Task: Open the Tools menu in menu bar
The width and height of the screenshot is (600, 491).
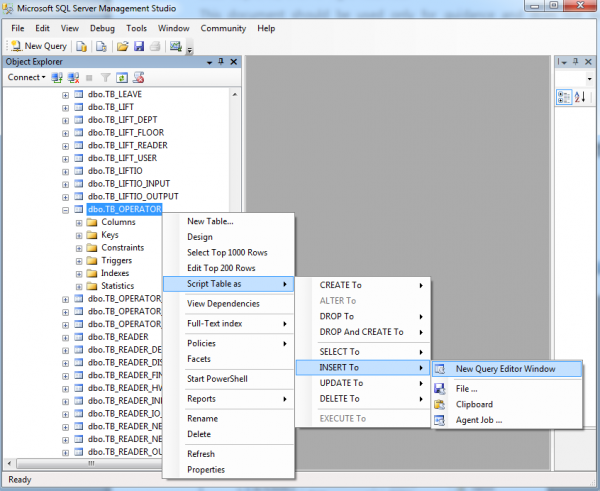Action: tap(136, 28)
